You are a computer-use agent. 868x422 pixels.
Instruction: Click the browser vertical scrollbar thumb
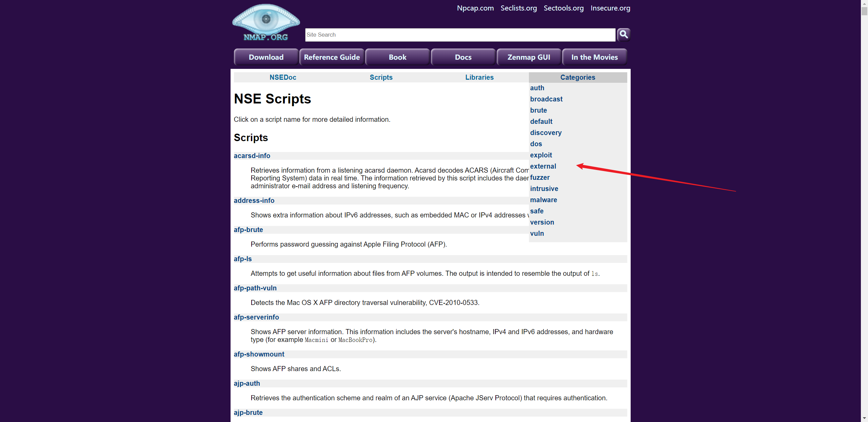(864, 11)
